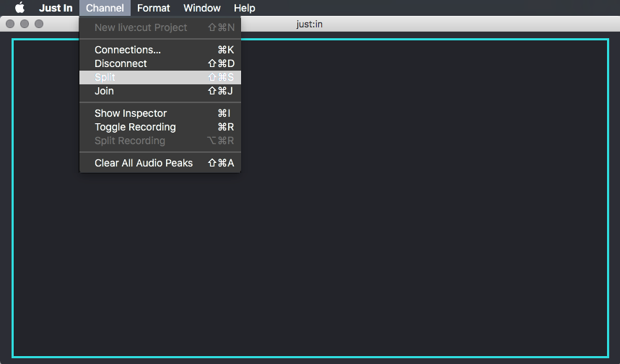This screenshot has width=620, height=364.
Task: Select Show Inspector menu entry
Action: pos(160,113)
